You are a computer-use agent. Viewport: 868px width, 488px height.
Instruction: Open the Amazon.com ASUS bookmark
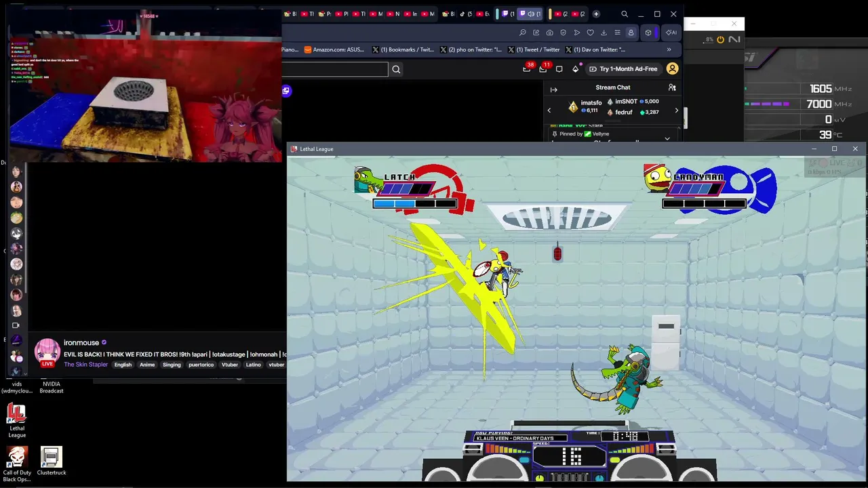tap(334, 49)
